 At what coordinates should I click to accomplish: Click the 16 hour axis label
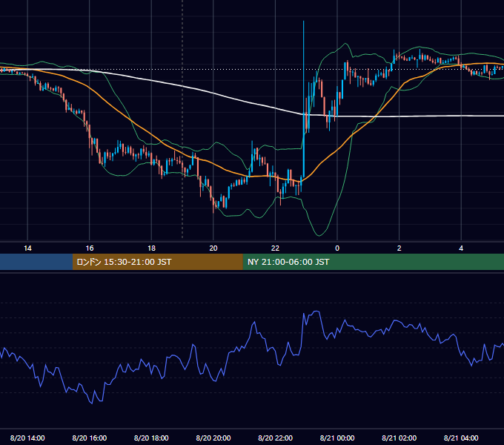pyautogui.click(x=90, y=248)
